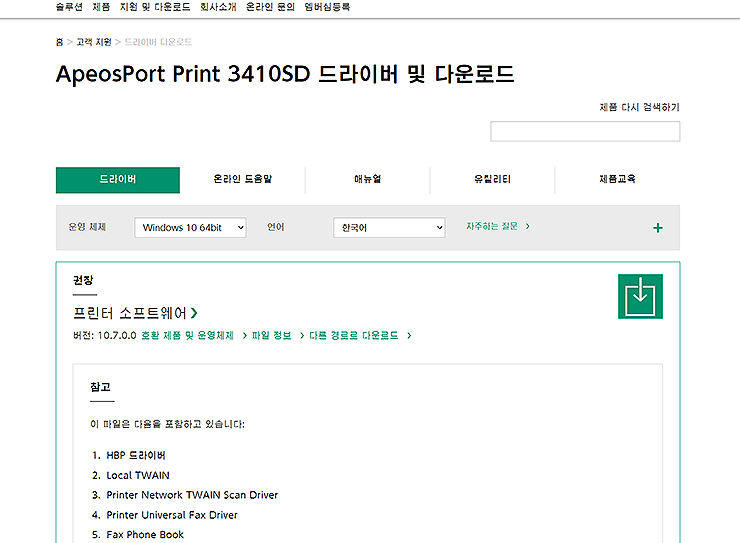This screenshot has width=740, height=543.
Task: Open 온라인 문의 in the top menu
Action: 270,7
